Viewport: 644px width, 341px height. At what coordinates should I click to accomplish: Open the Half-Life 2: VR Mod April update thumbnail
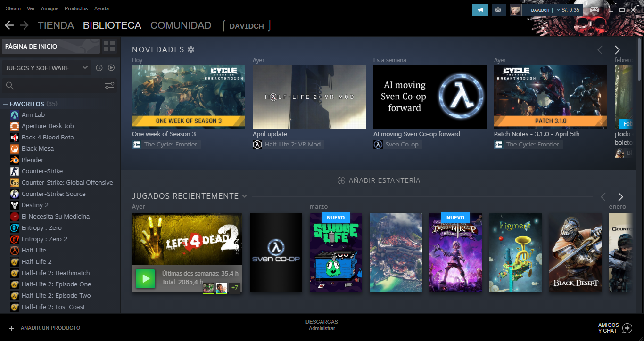tap(309, 97)
